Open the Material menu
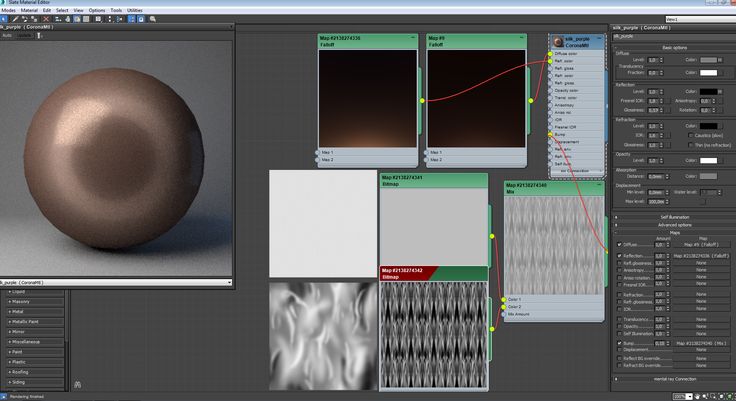Viewport: 736px width, 401px height. pos(29,9)
